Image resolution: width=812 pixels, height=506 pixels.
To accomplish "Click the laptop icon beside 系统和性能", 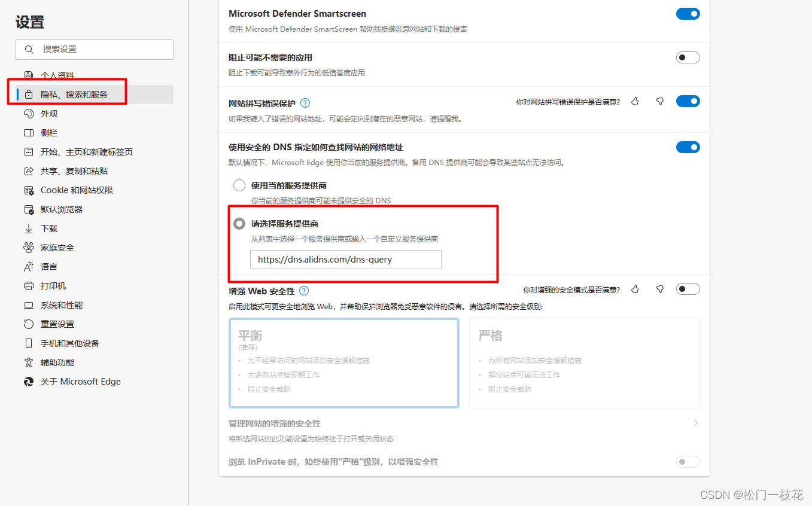I will click(x=29, y=305).
